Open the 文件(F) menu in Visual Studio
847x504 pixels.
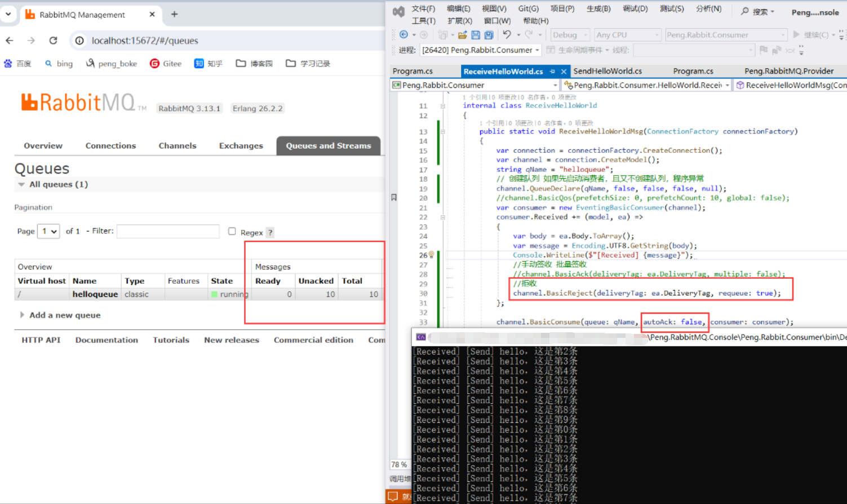pos(423,8)
